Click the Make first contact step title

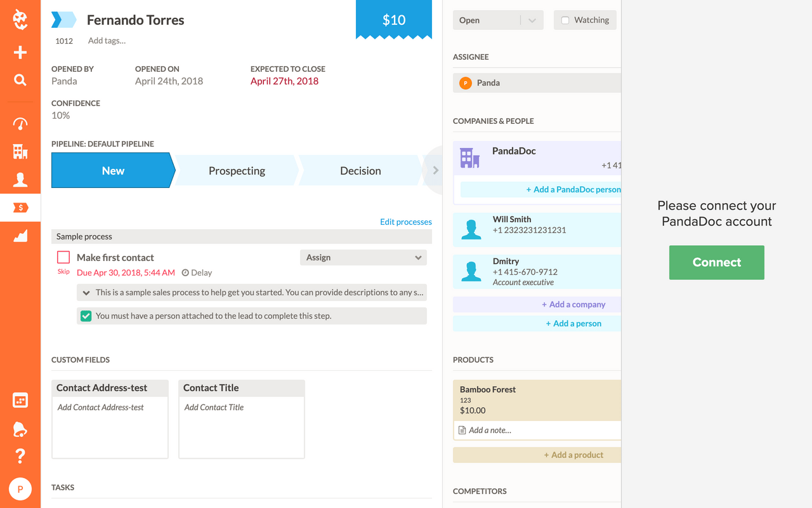(x=115, y=257)
